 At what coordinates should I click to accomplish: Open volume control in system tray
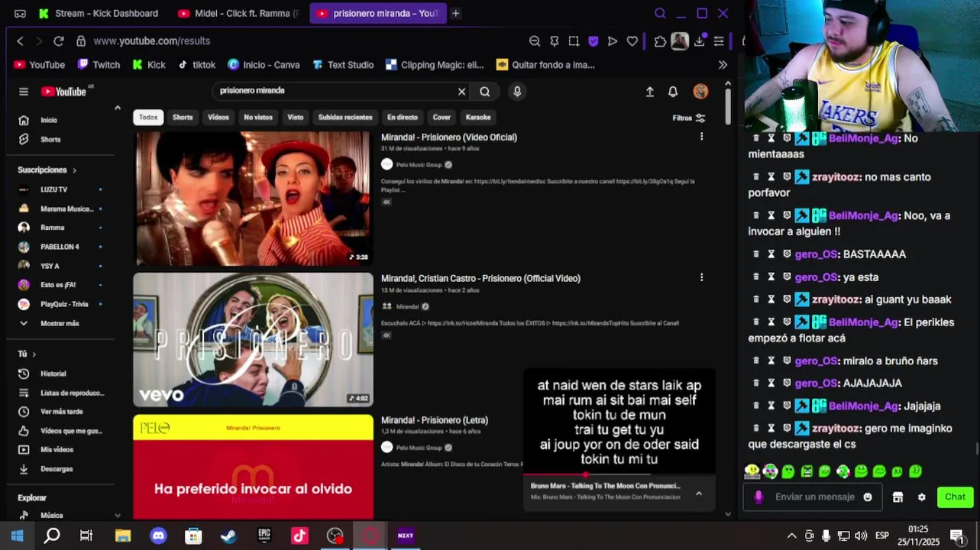tap(861, 535)
